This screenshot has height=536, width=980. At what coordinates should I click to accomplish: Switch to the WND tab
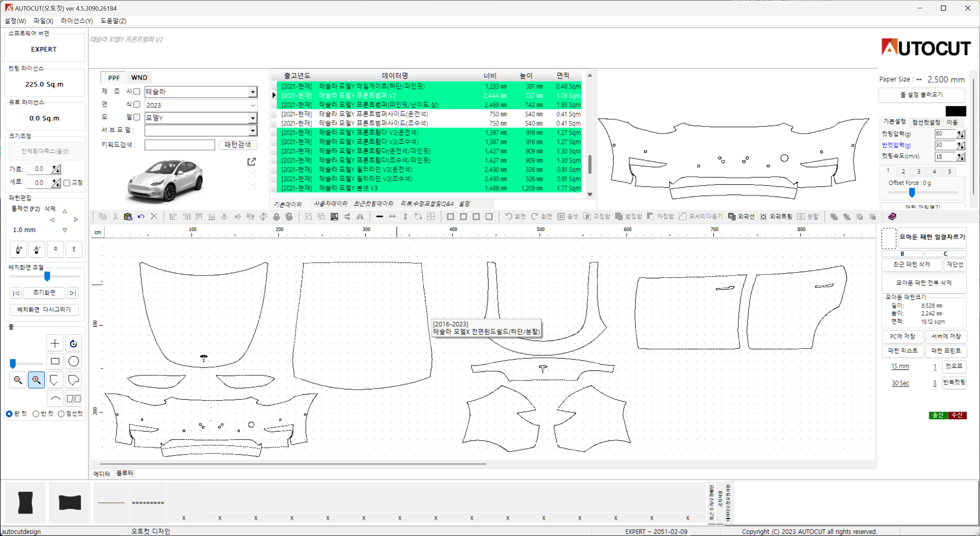click(x=138, y=78)
